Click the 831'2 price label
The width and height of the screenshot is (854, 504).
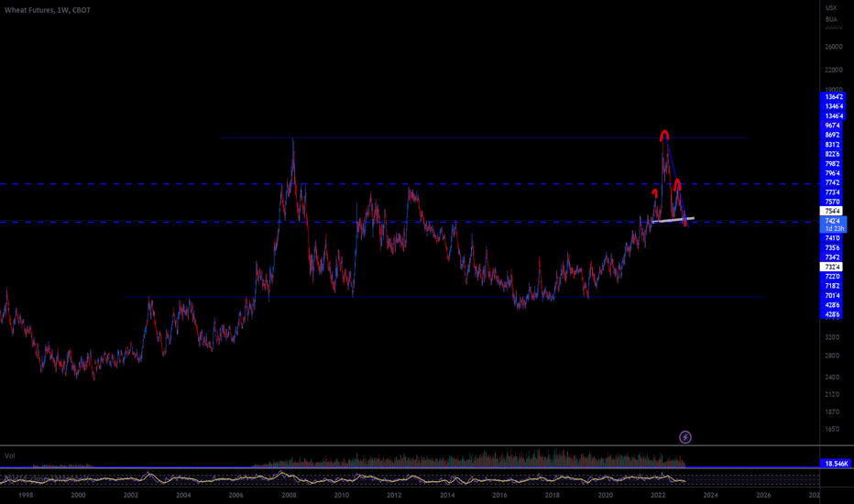tap(832, 145)
